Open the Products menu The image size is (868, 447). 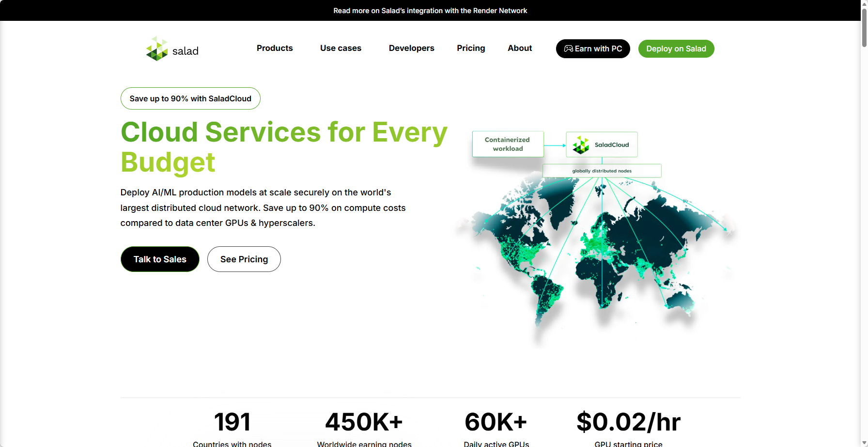click(x=275, y=48)
